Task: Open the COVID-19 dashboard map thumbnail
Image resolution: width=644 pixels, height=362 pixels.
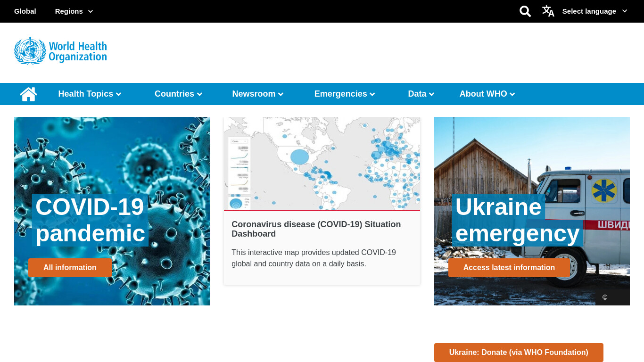Action: pyautogui.click(x=322, y=163)
